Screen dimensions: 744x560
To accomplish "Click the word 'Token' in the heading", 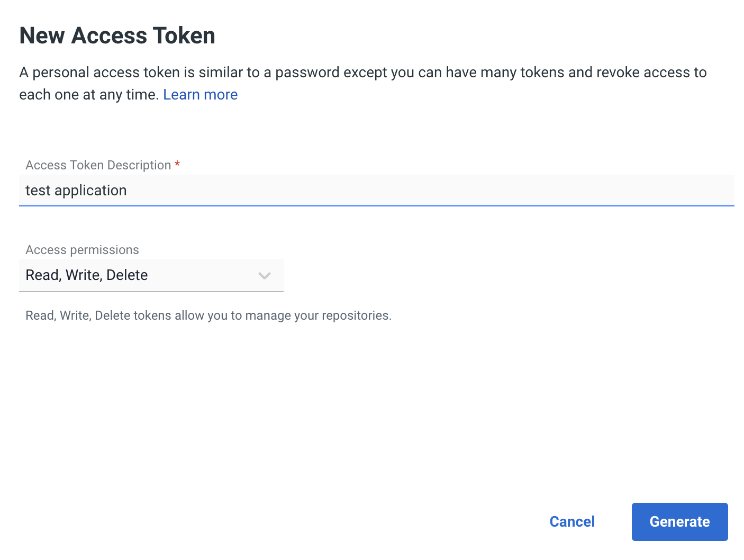I will coord(184,35).
